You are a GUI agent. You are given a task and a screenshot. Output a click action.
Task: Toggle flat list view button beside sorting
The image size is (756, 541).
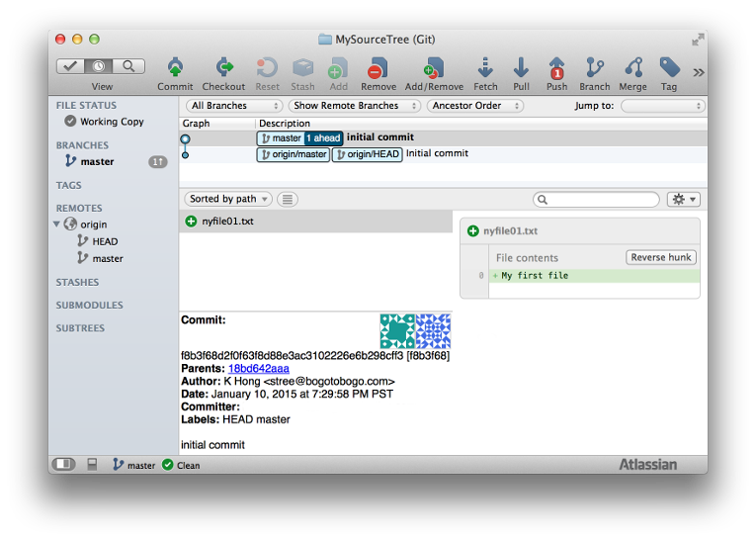[288, 199]
